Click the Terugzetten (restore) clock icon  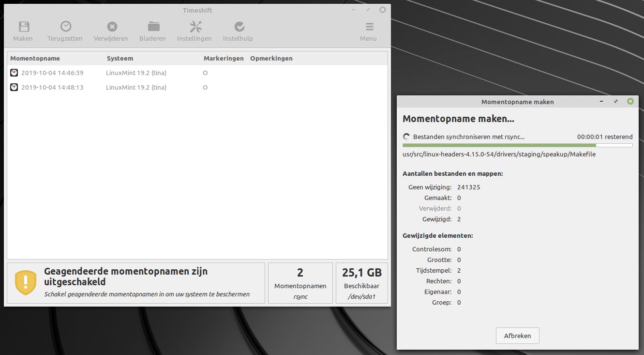[65, 27]
